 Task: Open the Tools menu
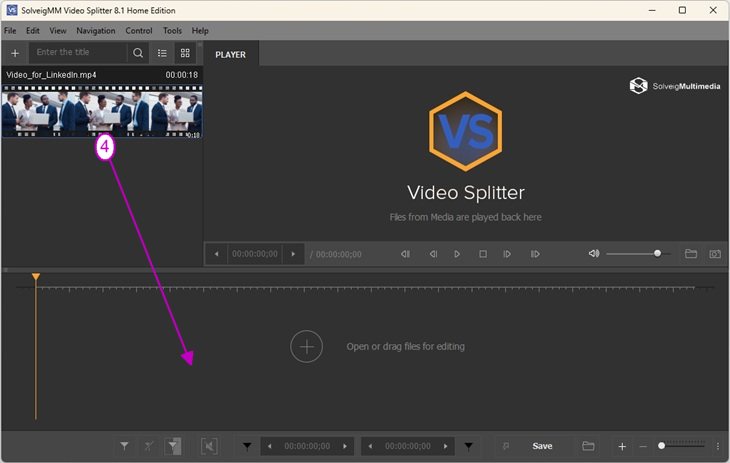173,31
